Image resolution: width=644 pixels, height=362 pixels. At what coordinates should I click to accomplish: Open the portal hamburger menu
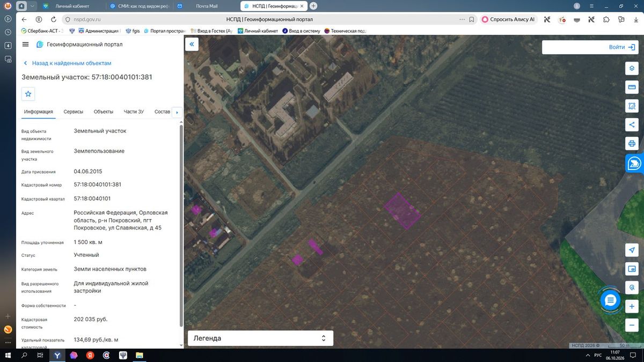point(26,45)
